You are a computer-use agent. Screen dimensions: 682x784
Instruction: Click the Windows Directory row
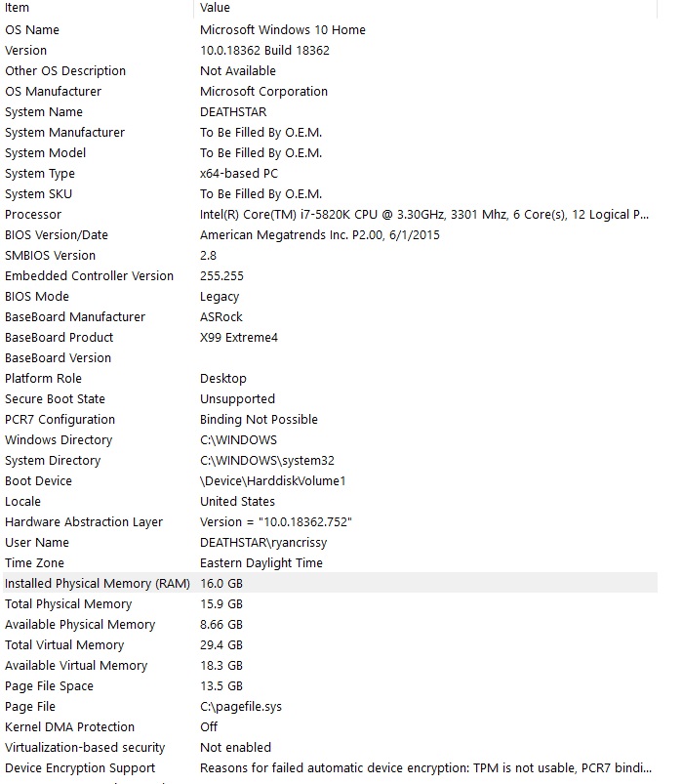coord(330,440)
